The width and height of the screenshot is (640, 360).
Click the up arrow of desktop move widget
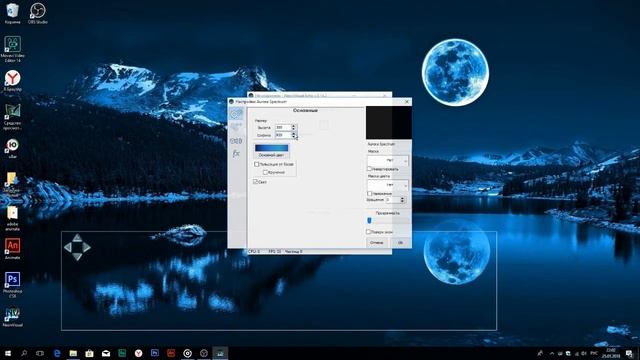pos(77,238)
